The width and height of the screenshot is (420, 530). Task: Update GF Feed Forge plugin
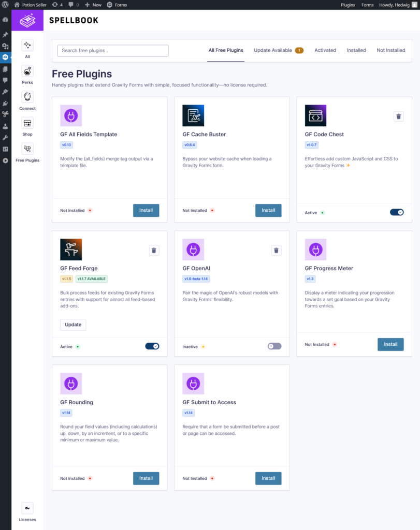73,325
